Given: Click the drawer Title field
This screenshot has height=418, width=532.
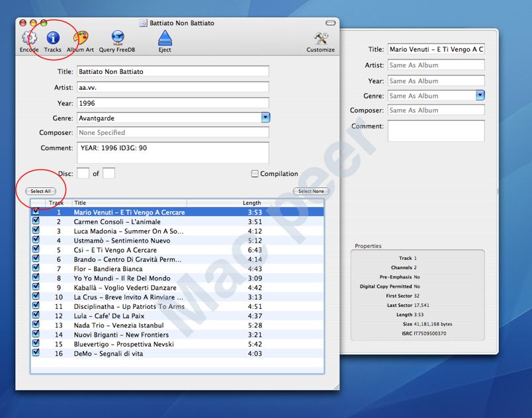Looking at the screenshot, I should (436, 49).
